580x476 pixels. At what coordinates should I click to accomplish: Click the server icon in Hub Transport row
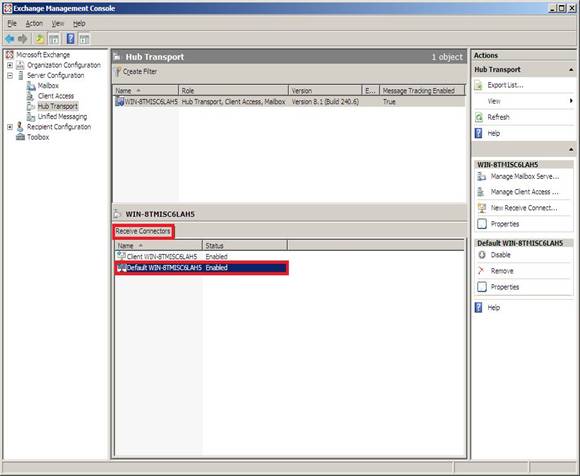(x=119, y=101)
